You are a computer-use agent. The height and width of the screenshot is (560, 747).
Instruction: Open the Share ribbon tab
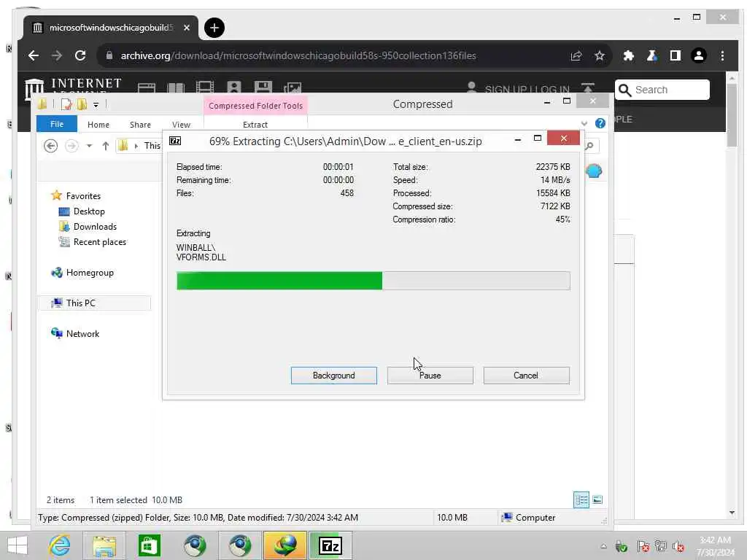(x=140, y=124)
